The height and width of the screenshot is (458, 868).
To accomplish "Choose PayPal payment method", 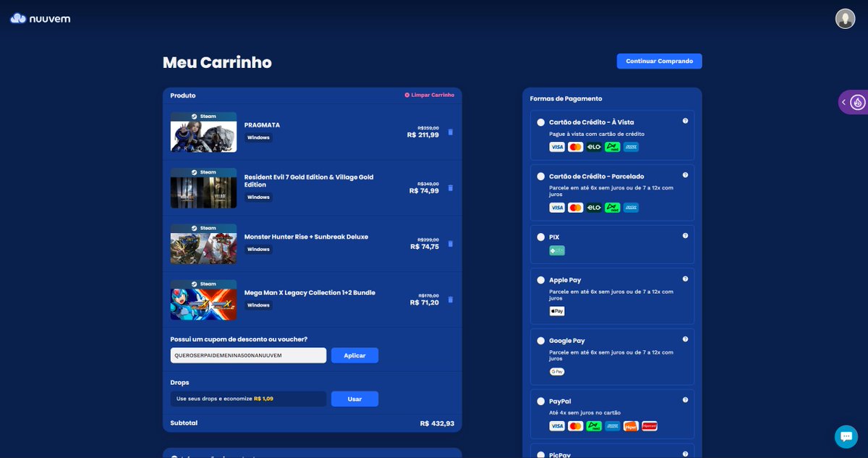I will coord(541,401).
